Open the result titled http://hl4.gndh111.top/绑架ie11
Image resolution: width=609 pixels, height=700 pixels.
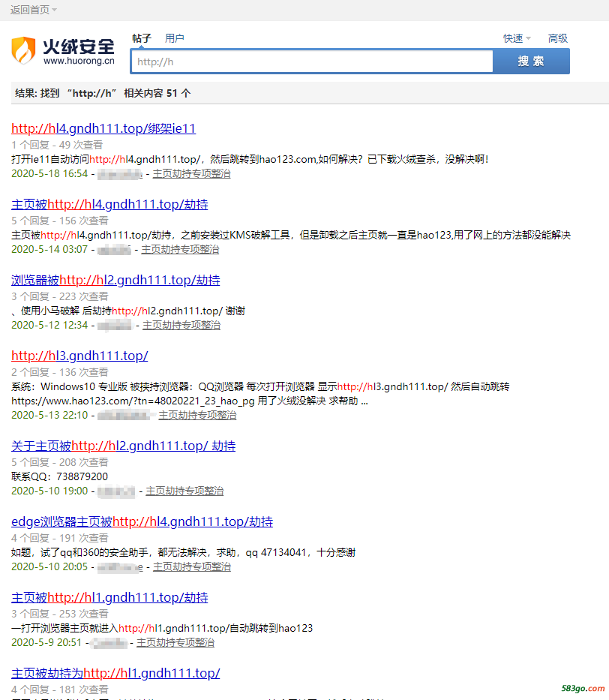point(103,128)
